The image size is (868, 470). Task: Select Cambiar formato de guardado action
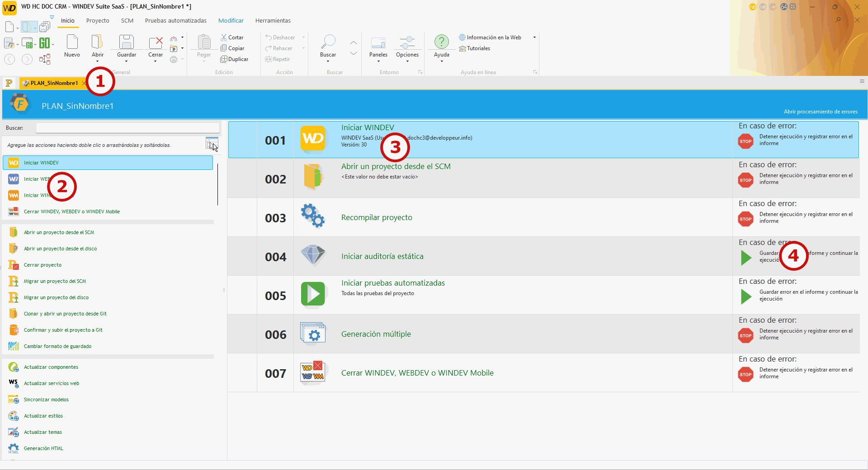108,346
